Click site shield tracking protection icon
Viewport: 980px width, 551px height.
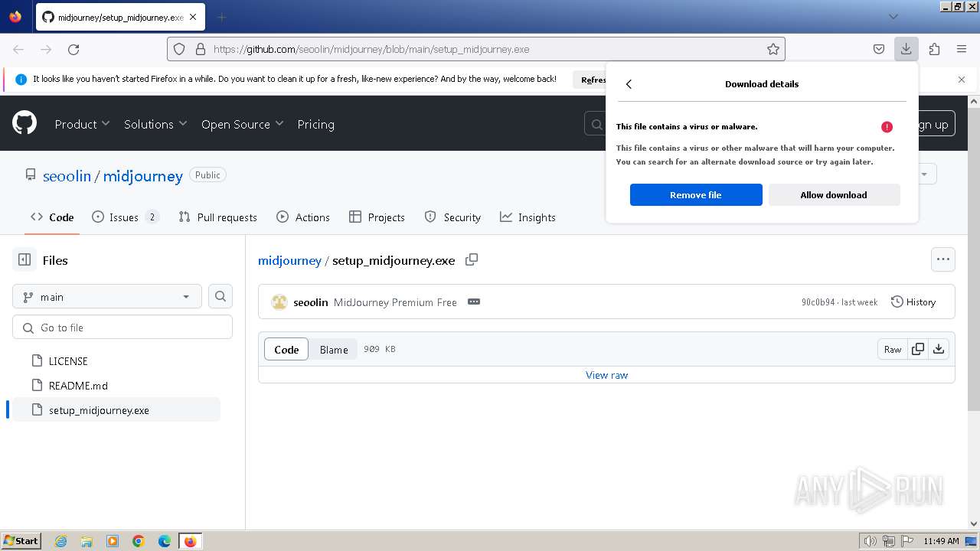(x=179, y=49)
